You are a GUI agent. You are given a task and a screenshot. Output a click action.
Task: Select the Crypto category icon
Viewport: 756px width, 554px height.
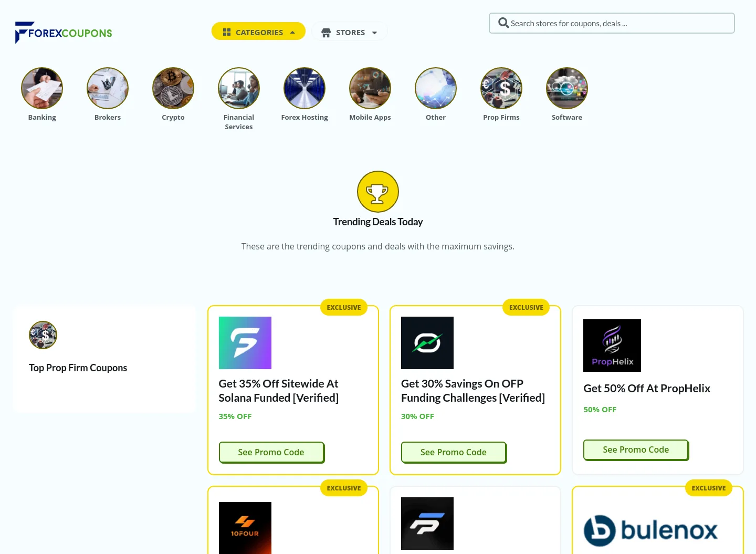tap(173, 88)
